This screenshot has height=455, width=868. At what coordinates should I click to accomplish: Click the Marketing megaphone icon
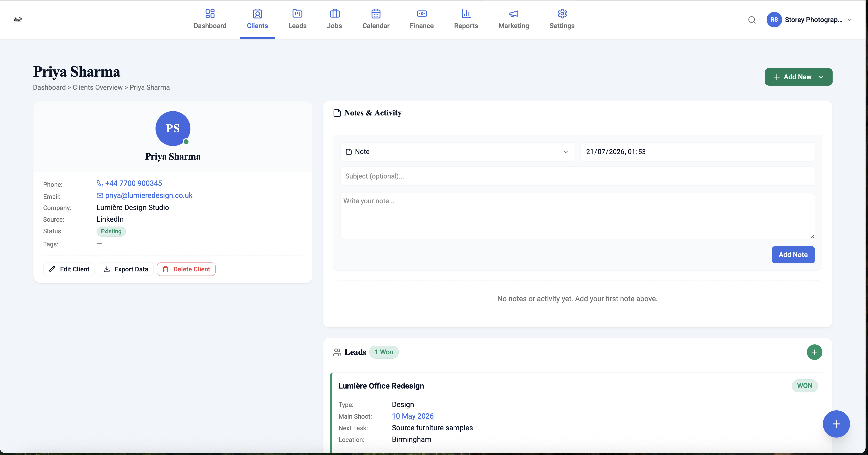click(514, 14)
